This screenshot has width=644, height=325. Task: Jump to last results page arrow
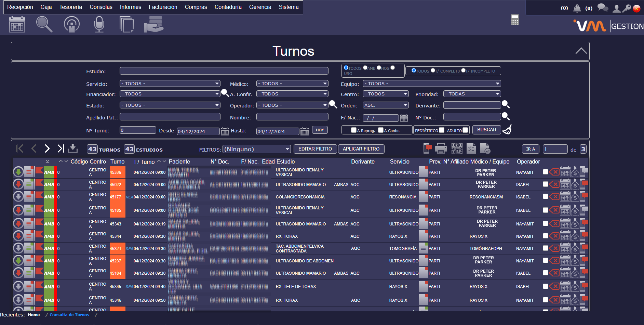point(61,148)
